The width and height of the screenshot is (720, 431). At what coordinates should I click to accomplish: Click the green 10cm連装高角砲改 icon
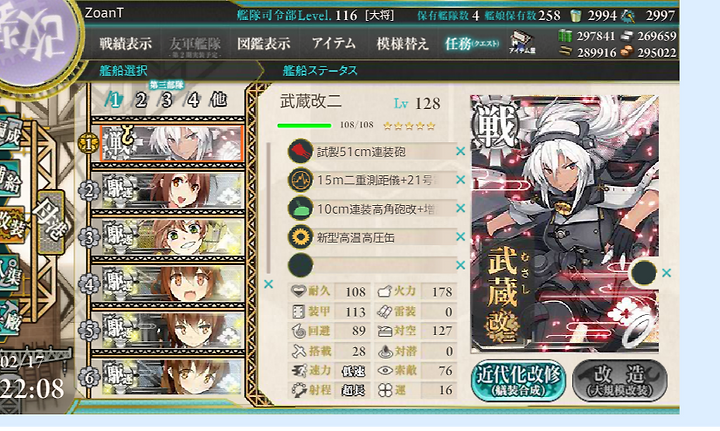point(301,208)
